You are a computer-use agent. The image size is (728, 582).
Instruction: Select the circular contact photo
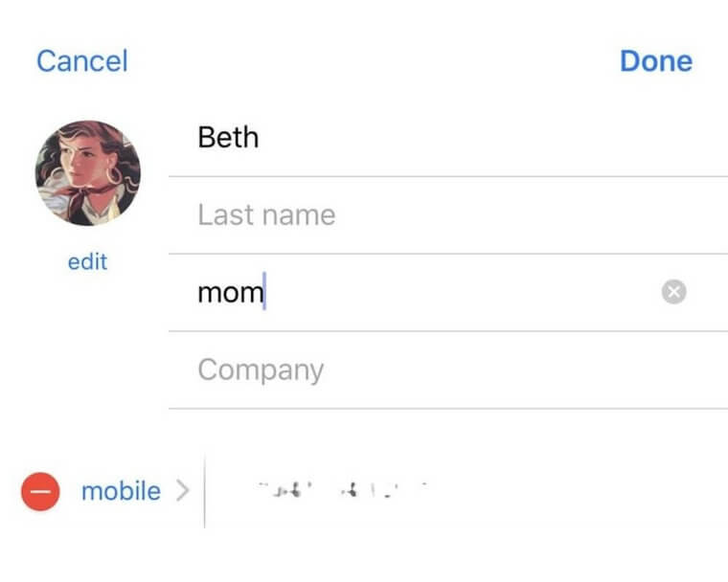88,173
